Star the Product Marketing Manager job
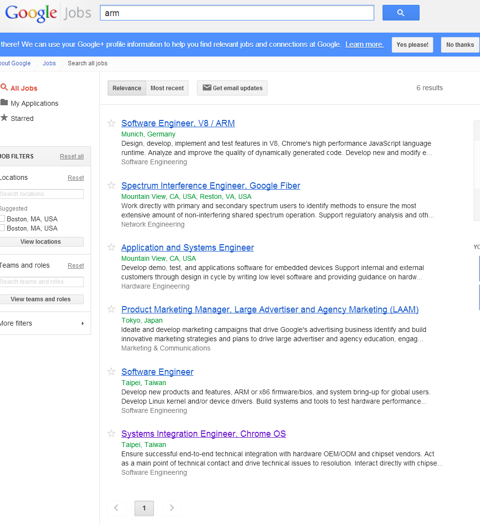The image size is (480, 525). (x=111, y=309)
